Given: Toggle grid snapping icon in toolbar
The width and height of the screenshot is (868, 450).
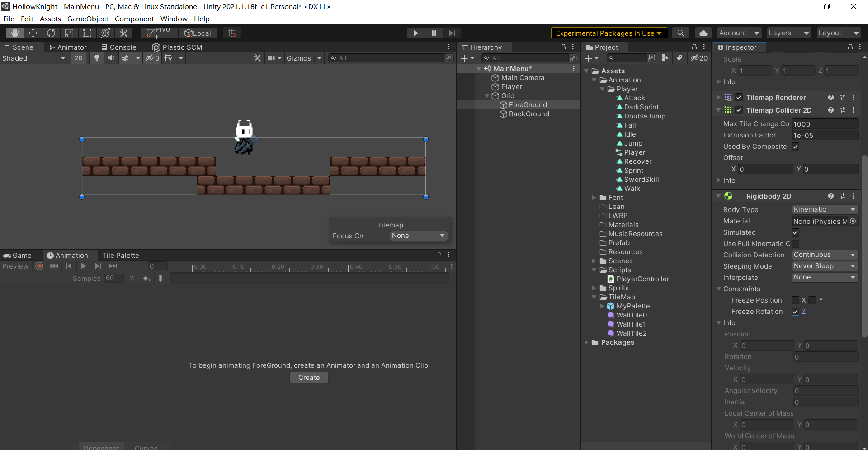Looking at the screenshot, I should tap(232, 33).
